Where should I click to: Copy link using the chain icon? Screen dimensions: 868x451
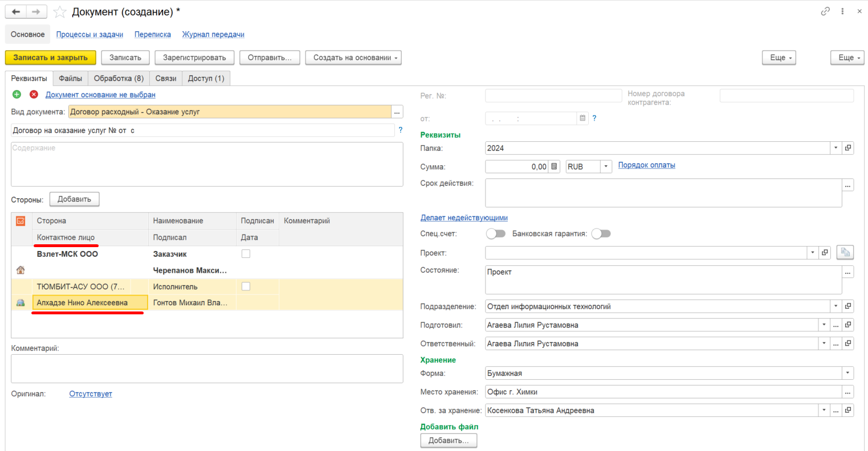pyautogui.click(x=825, y=11)
